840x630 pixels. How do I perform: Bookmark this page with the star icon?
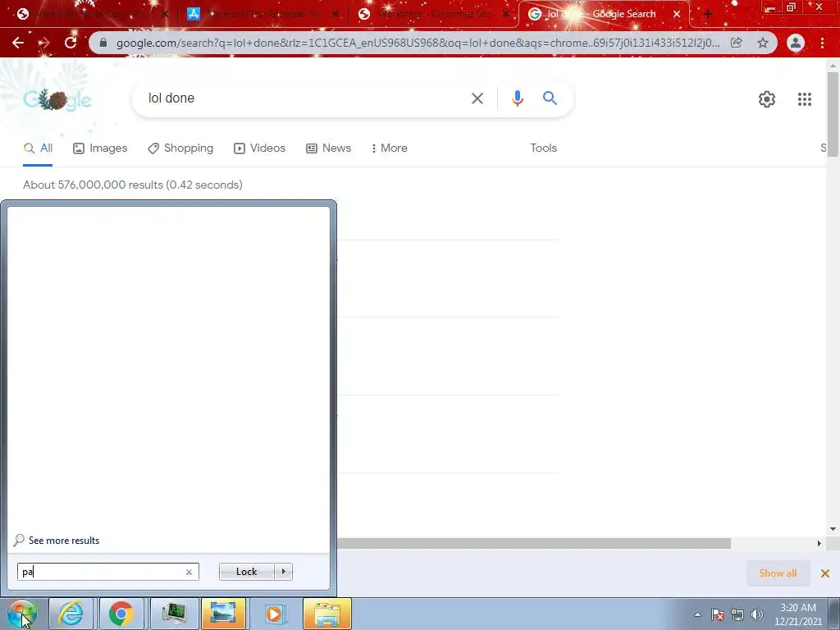tap(763, 43)
